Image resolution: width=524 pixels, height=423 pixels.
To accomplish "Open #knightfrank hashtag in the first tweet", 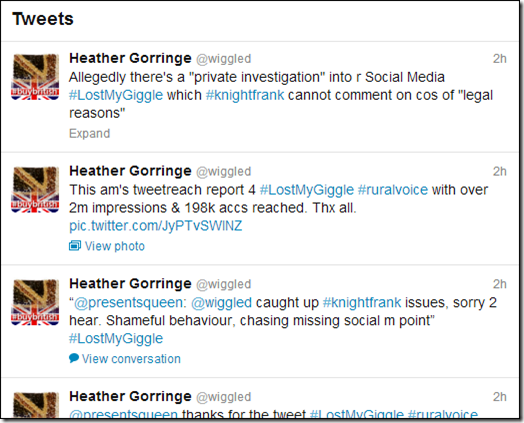I will tap(245, 95).
